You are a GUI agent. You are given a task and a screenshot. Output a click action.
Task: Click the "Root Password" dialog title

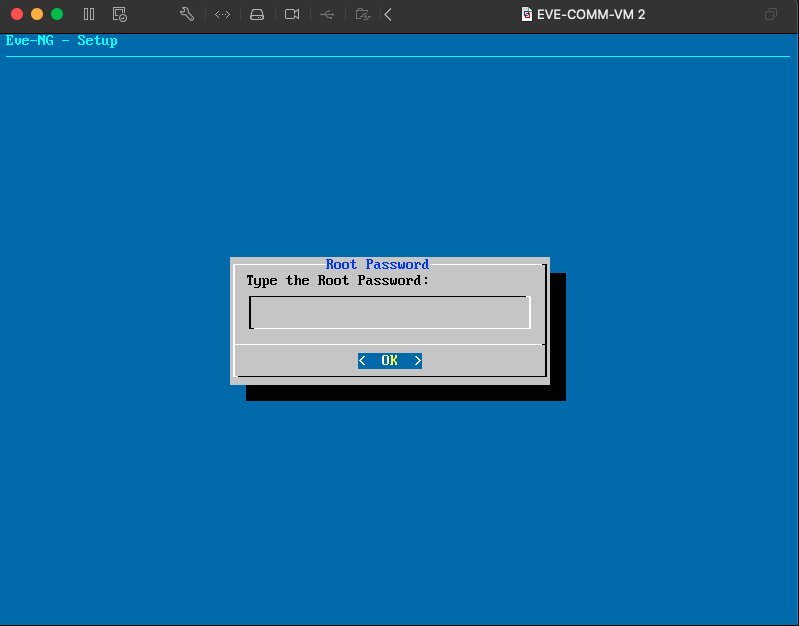pos(377,265)
